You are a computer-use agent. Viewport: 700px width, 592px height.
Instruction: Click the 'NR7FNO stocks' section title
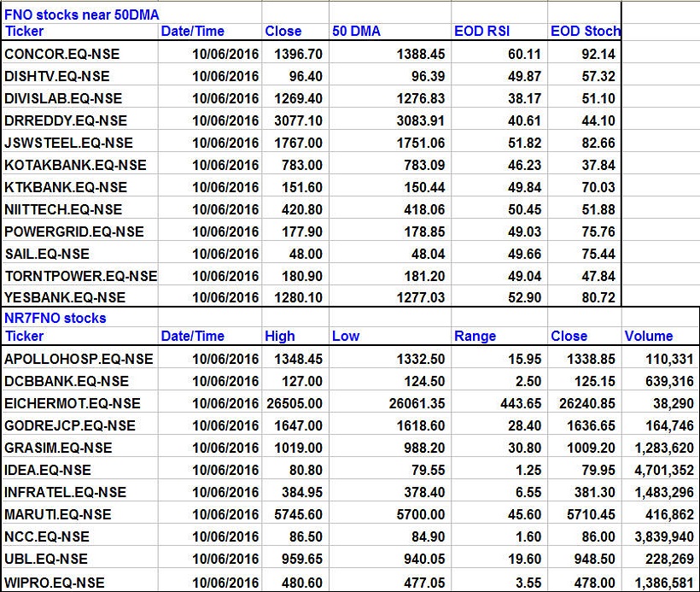pos(55,318)
